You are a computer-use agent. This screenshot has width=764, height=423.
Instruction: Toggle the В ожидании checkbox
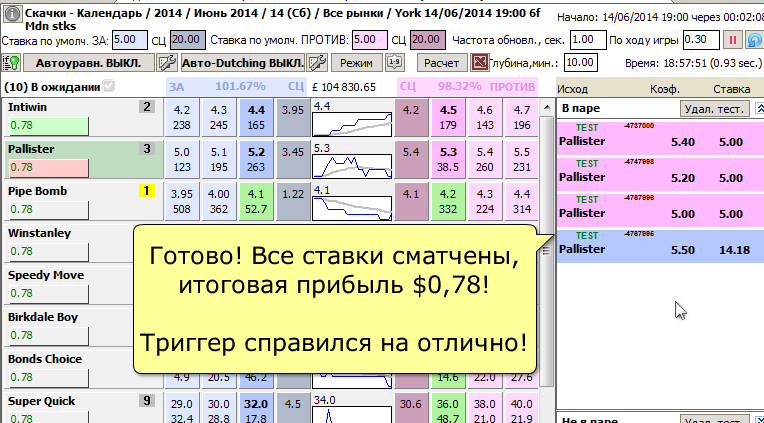tap(109, 87)
